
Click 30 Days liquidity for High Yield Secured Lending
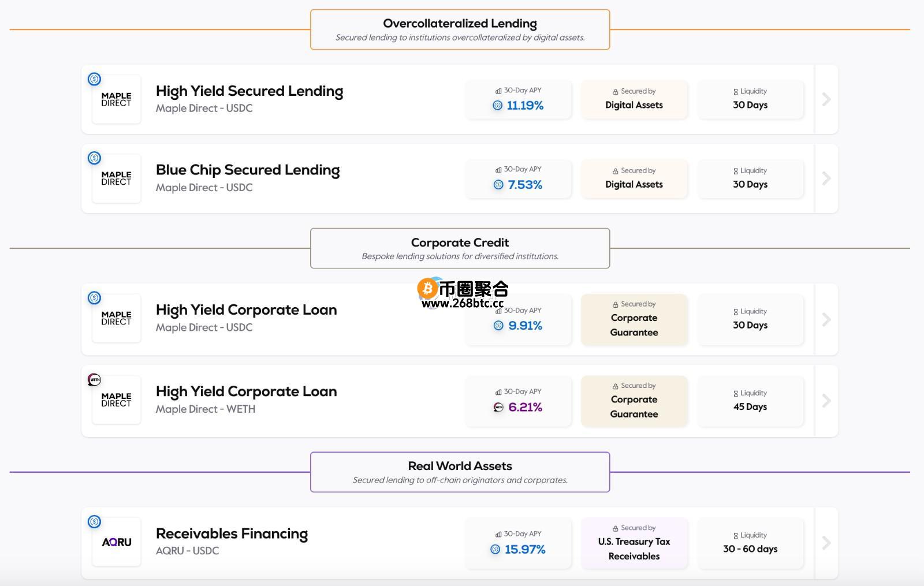point(750,105)
